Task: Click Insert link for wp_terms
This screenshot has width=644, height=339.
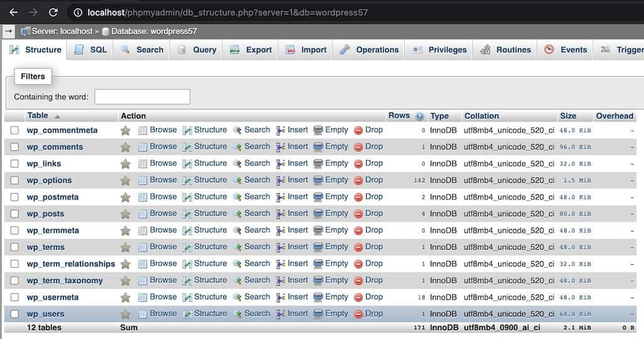Action: [297, 247]
